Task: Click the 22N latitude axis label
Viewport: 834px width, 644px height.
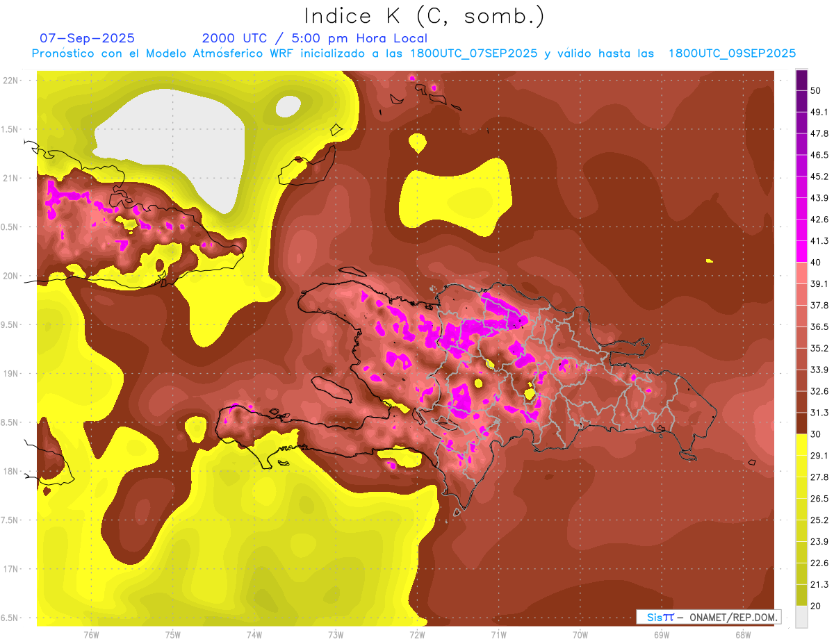Action: [13, 80]
